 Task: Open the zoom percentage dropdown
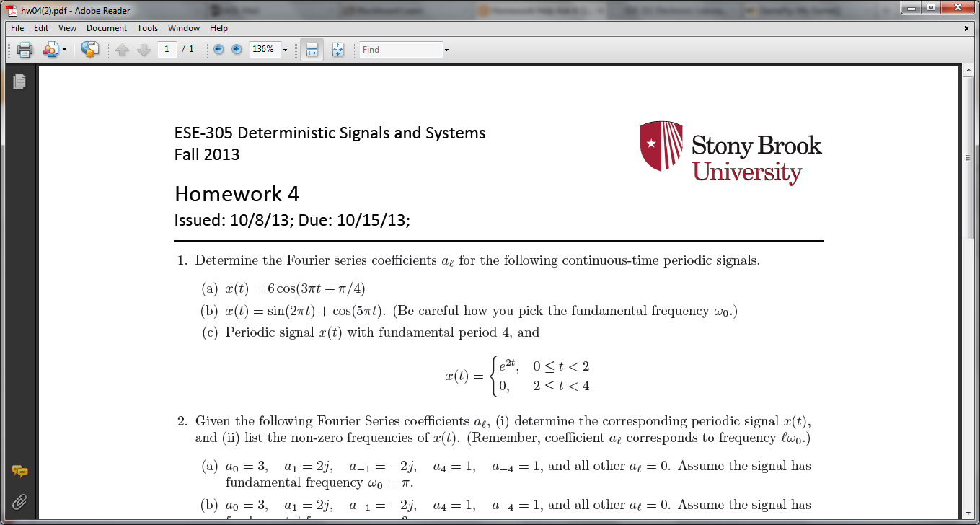pyautogui.click(x=284, y=50)
